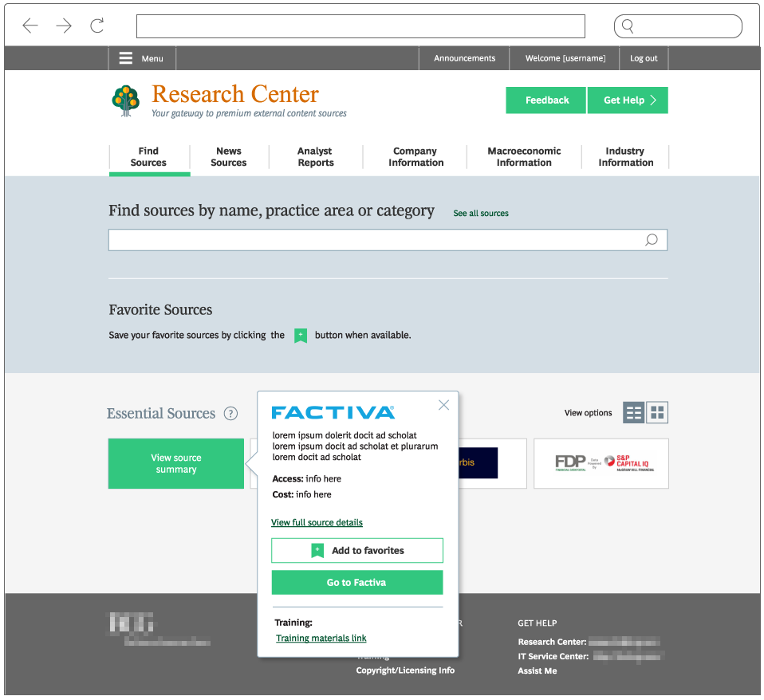Click See all sources link

(x=480, y=214)
